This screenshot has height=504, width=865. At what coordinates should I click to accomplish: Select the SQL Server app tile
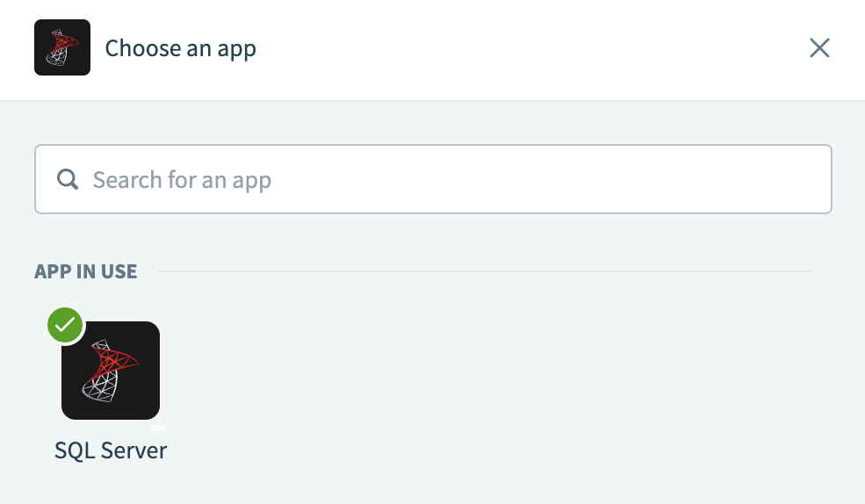[111, 371]
